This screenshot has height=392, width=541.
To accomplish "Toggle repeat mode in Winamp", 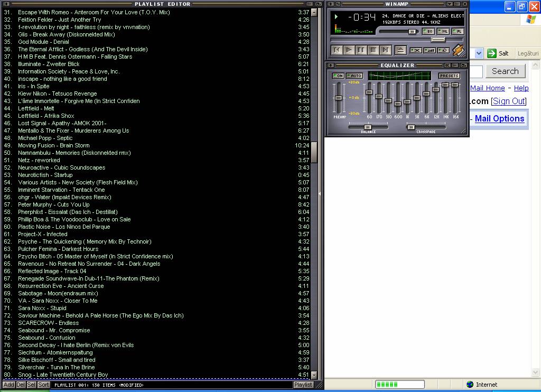I will [x=444, y=50].
